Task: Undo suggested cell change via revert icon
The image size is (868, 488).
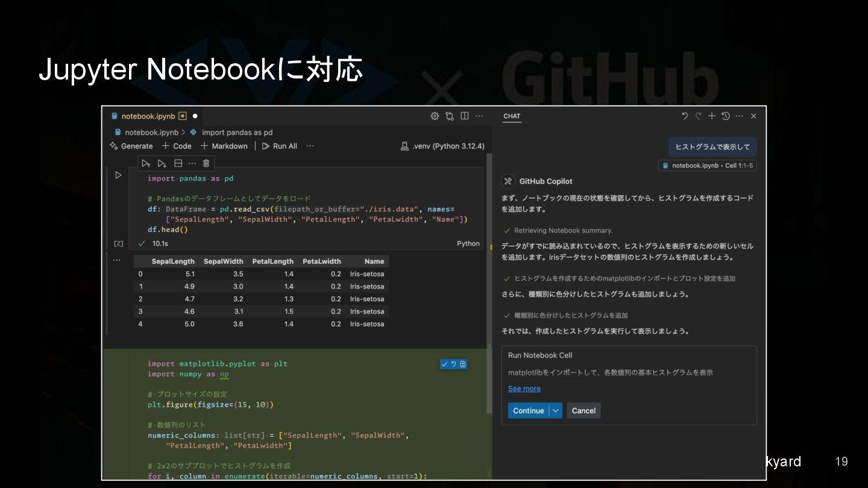Action: [453, 364]
